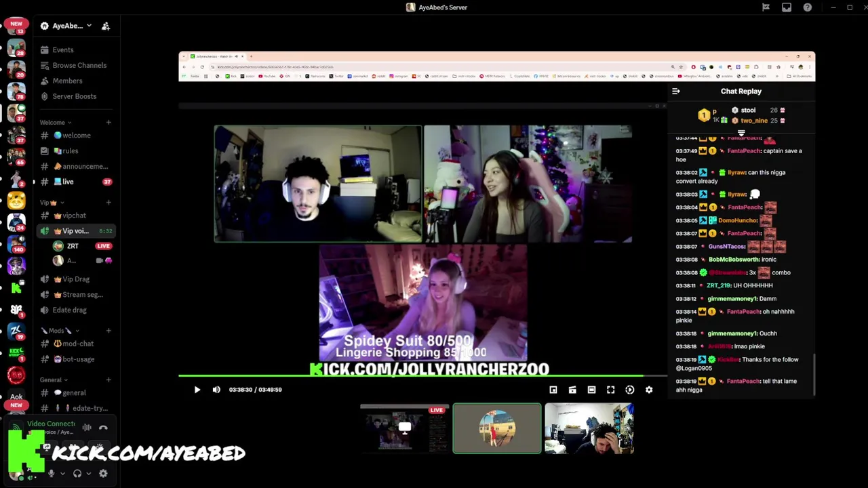
Task: Open the bot-usage channel
Action: tap(76, 359)
